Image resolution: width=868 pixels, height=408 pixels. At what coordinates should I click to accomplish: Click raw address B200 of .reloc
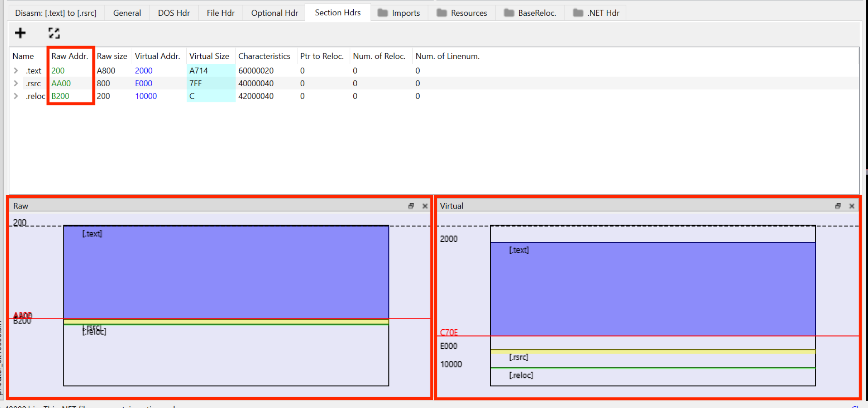(x=60, y=96)
